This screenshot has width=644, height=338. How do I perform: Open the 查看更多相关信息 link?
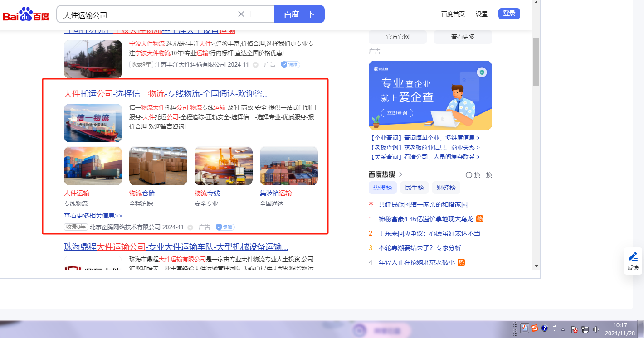tap(93, 216)
